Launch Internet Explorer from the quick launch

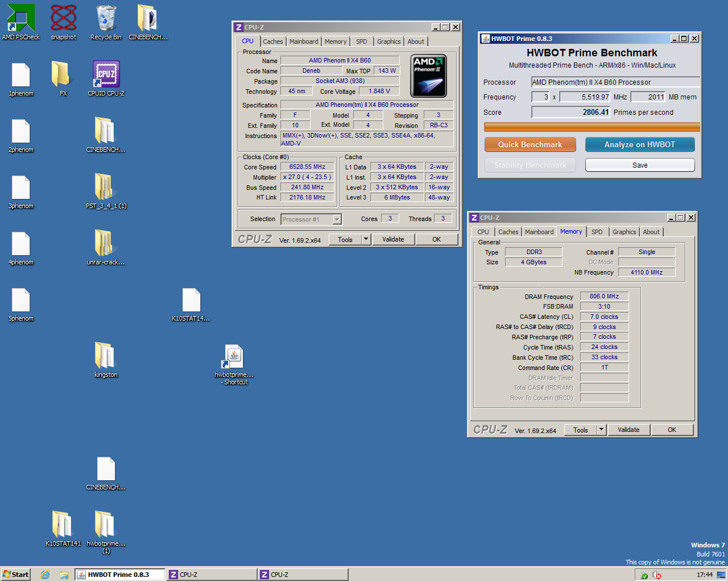pyautogui.click(x=45, y=575)
